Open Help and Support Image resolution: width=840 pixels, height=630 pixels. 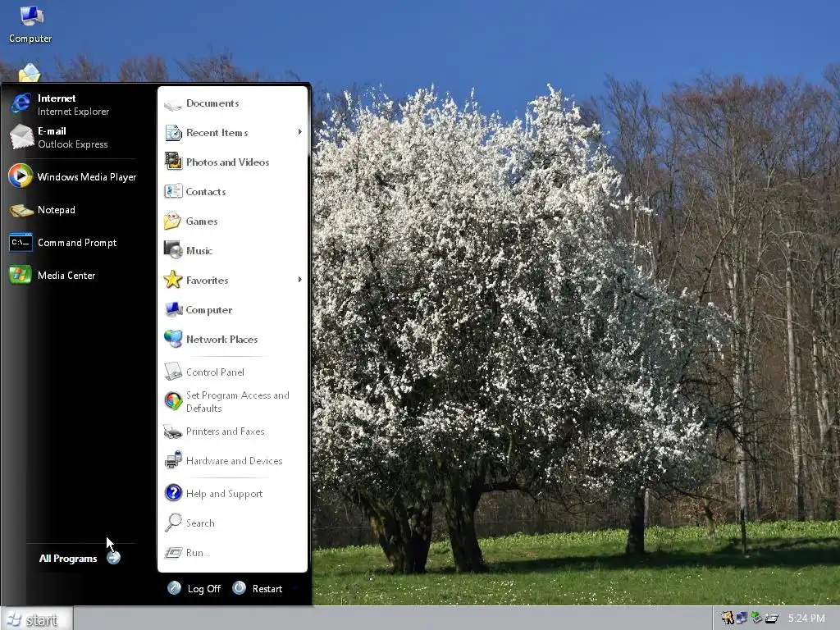(x=232, y=493)
